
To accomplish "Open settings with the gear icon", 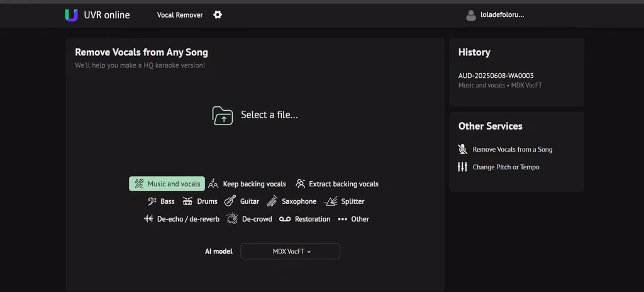I will [x=218, y=15].
